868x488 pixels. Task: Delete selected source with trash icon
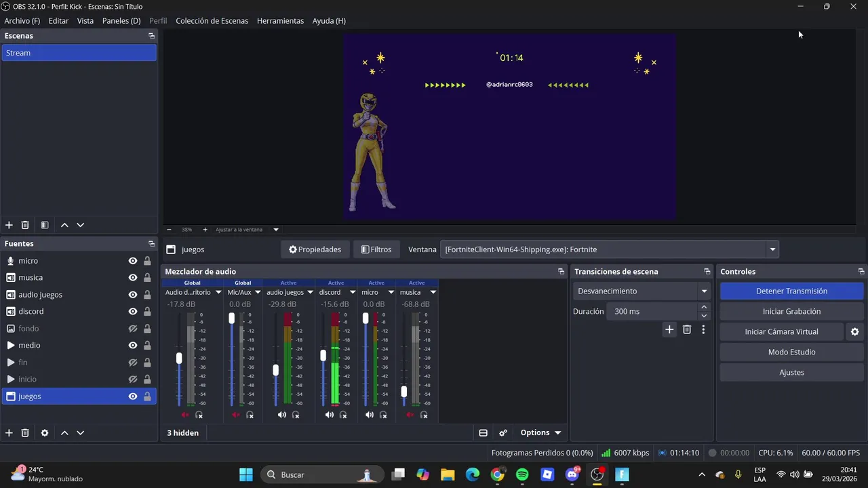coord(25,433)
